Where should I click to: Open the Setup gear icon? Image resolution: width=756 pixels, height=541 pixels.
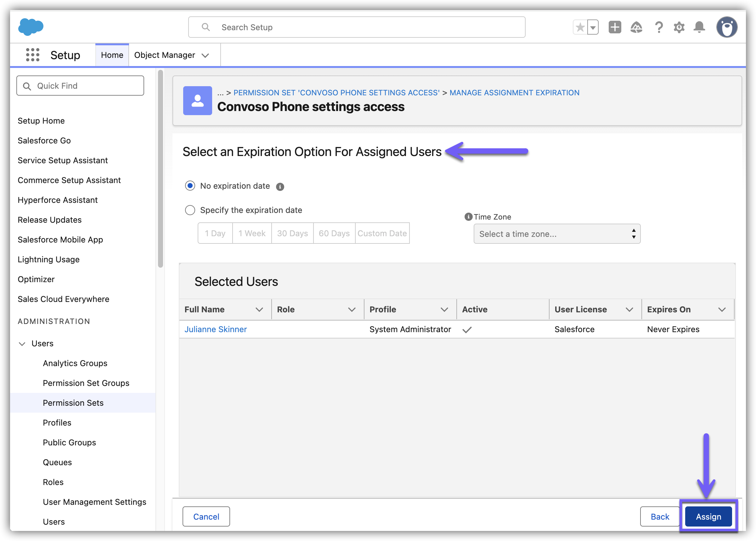(679, 27)
